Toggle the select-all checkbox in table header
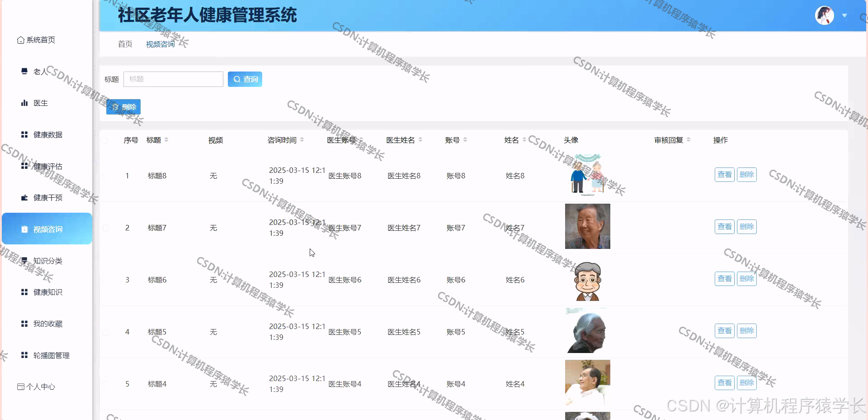The width and height of the screenshot is (868, 420). 105,140
